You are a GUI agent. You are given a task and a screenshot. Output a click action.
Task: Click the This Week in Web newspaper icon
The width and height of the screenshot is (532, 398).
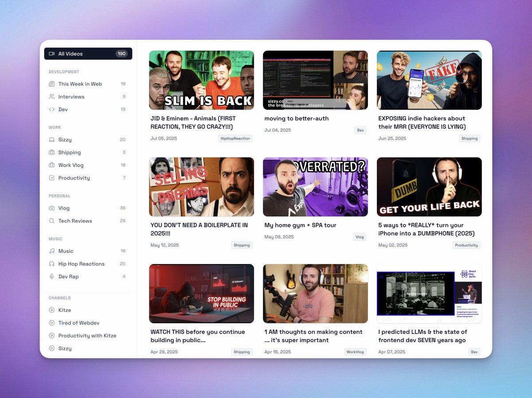point(52,84)
